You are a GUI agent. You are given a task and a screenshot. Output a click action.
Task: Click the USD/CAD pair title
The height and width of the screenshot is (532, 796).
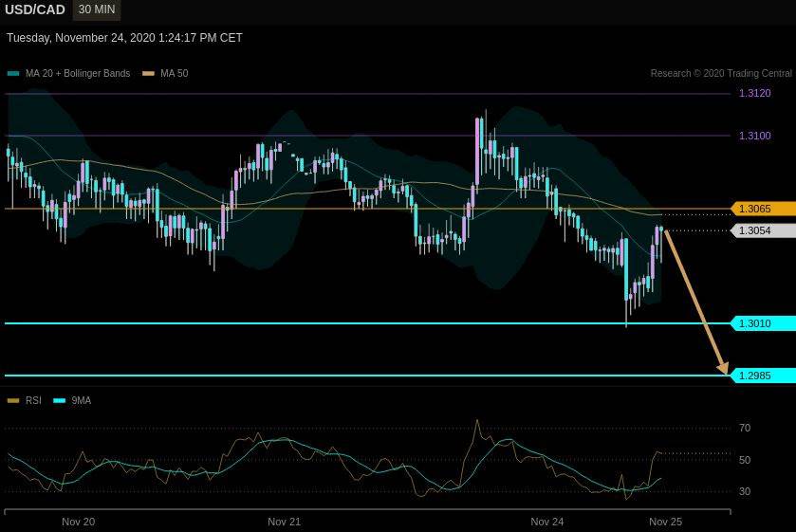35,9
